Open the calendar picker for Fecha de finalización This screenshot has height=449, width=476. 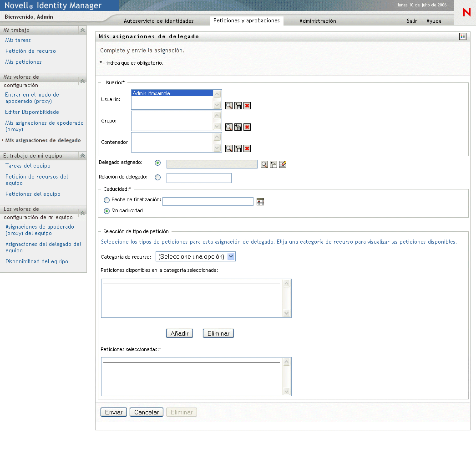pos(260,202)
